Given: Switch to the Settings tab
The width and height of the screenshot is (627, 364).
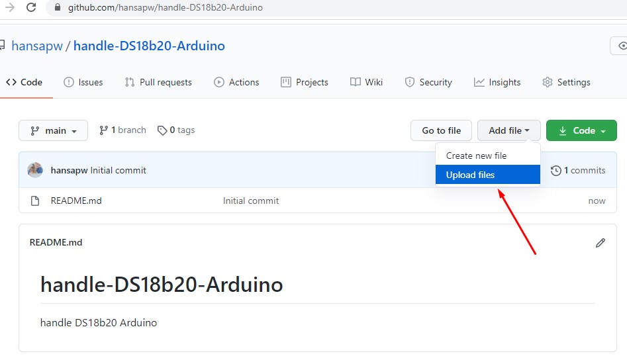Looking at the screenshot, I should [566, 82].
